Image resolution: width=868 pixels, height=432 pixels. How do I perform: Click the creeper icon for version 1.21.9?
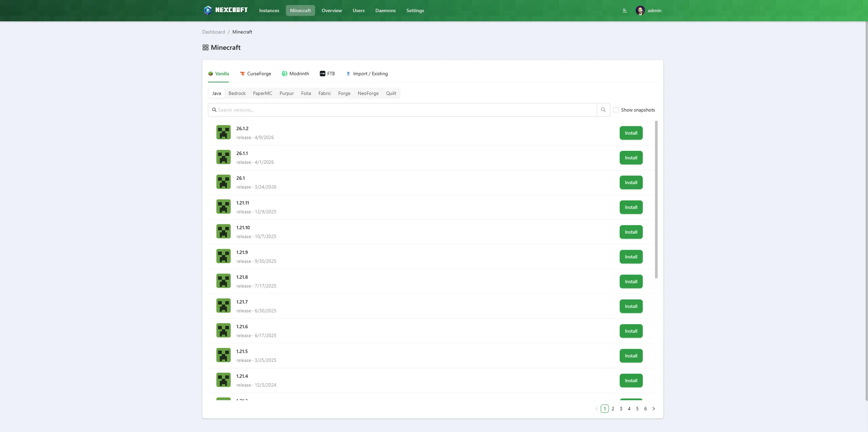coord(223,256)
